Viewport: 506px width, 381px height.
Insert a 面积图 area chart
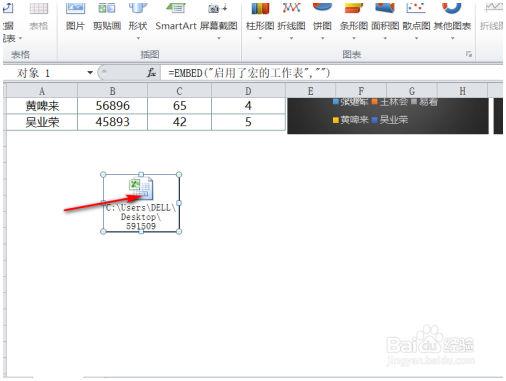(x=385, y=20)
